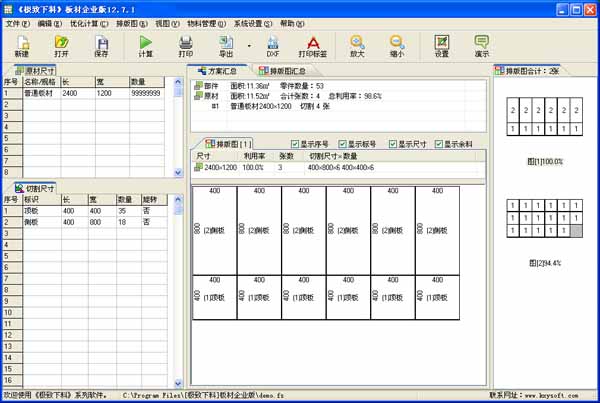
Task: Click the down arrow of the 切割尺寸 table scrollbar
Action: pyautogui.click(x=178, y=383)
